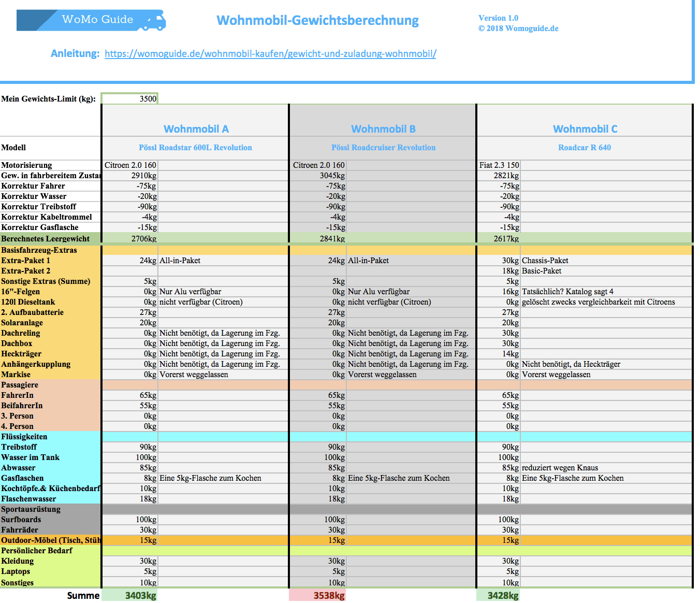Select the Pössl Roadstar 600L Revolution model cell

[x=195, y=148]
